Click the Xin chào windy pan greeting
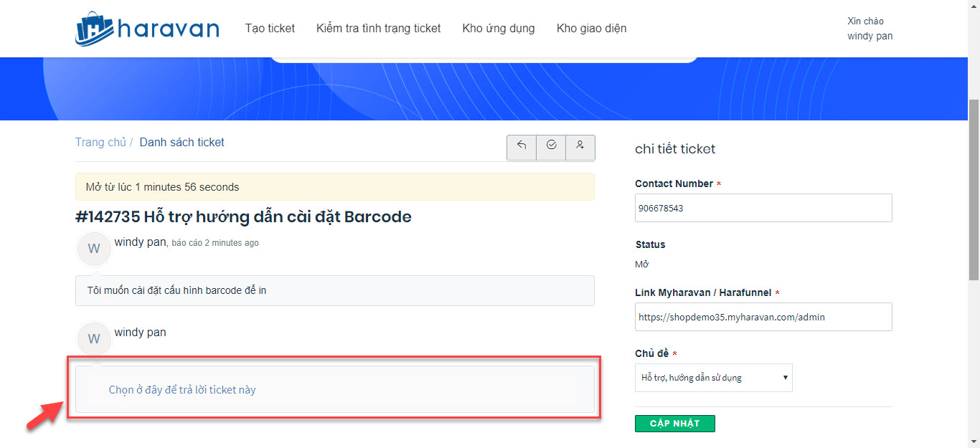The image size is (980, 448). pyautogui.click(x=870, y=29)
